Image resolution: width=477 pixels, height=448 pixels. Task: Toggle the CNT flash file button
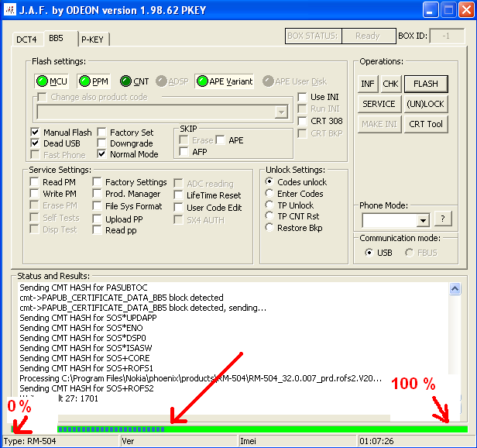[x=134, y=81]
